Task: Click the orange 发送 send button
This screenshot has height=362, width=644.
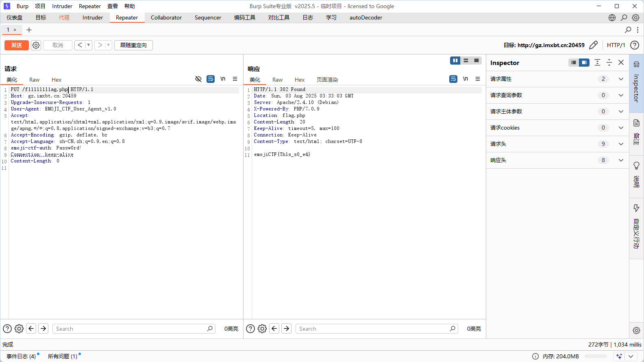Action: tap(17, 45)
